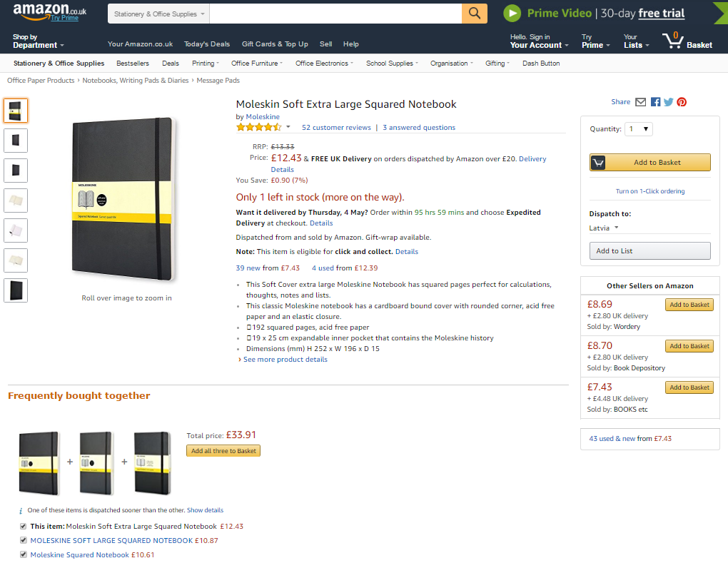Share product on Pinterest

(x=682, y=102)
